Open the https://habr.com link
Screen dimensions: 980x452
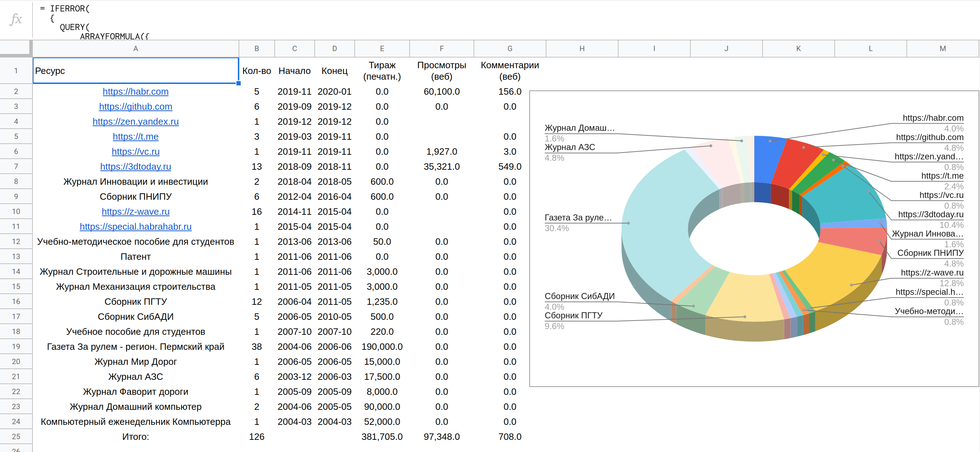point(135,92)
